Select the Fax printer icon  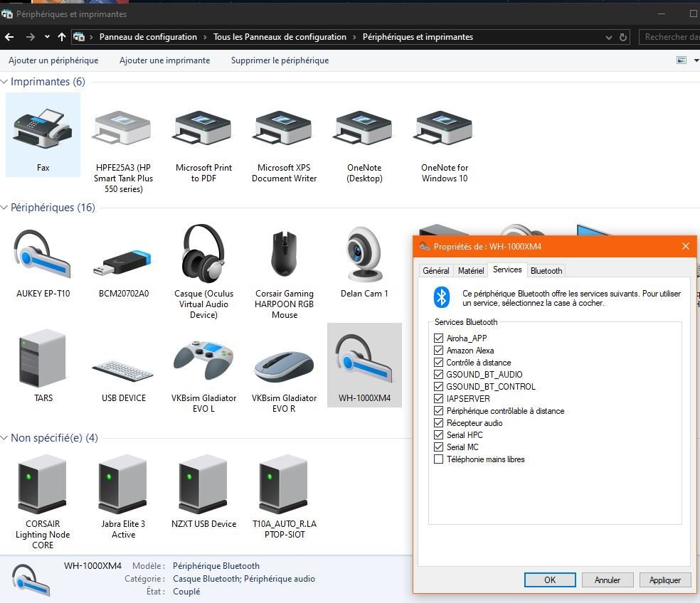pyautogui.click(x=43, y=134)
